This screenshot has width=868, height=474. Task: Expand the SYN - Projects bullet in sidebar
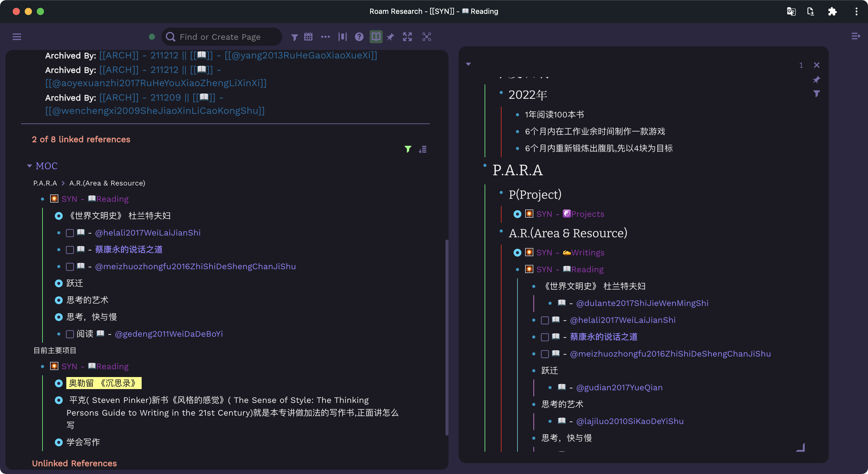(517, 214)
